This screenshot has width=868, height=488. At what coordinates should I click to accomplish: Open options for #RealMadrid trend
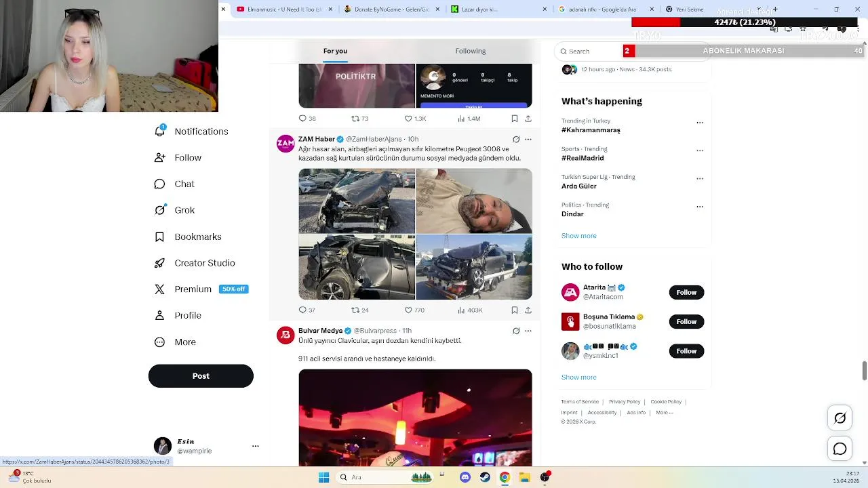(700, 150)
